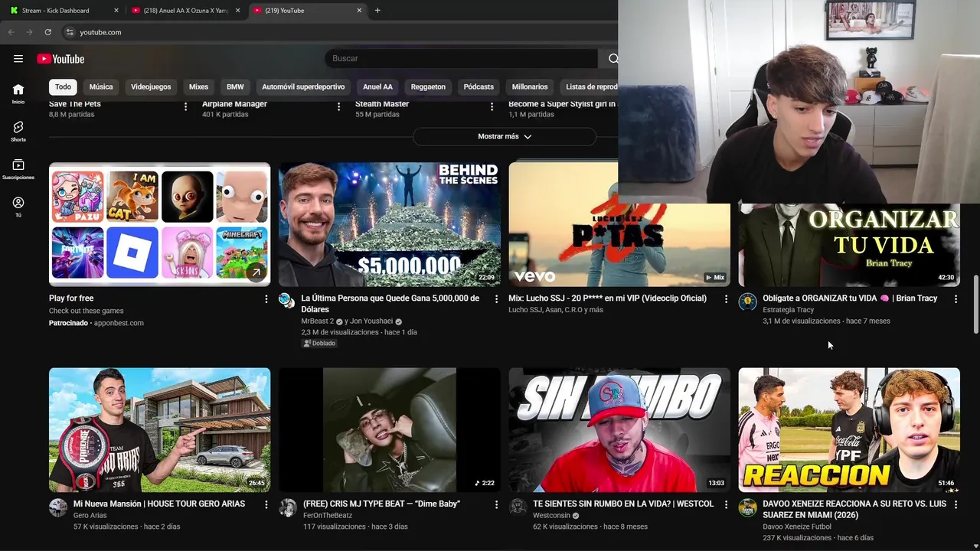The height and width of the screenshot is (551, 980).
Task: Open options for Davoo Xeneize reaction video
Action: pyautogui.click(x=955, y=504)
